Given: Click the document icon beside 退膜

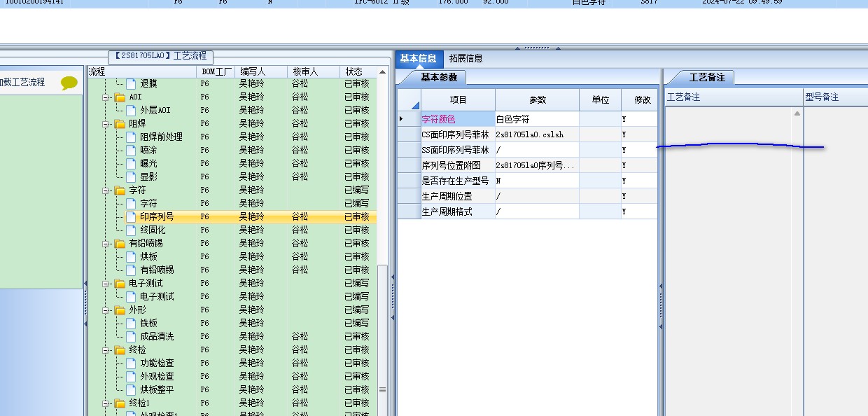Looking at the screenshot, I should pyautogui.click(x=131, y=84).
